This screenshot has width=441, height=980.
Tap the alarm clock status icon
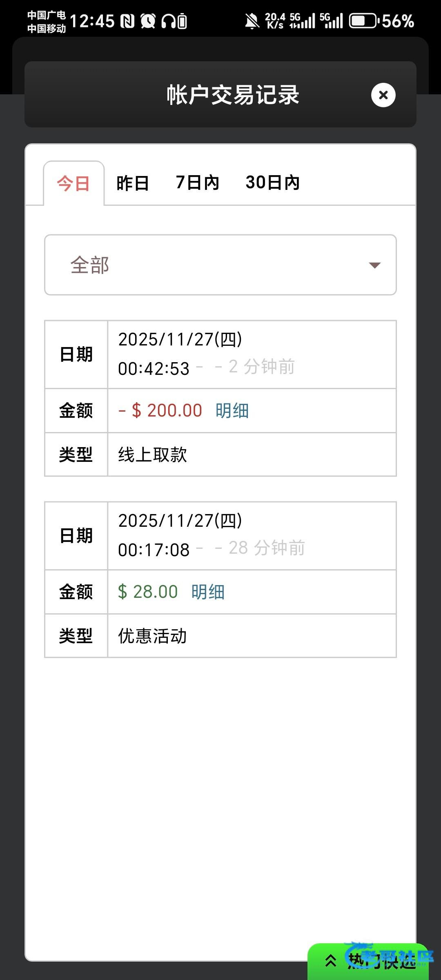(x=148, y=21)
